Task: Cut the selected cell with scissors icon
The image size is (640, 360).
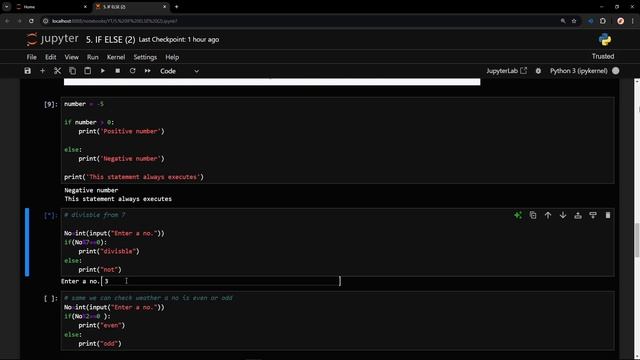Action: 57,71
